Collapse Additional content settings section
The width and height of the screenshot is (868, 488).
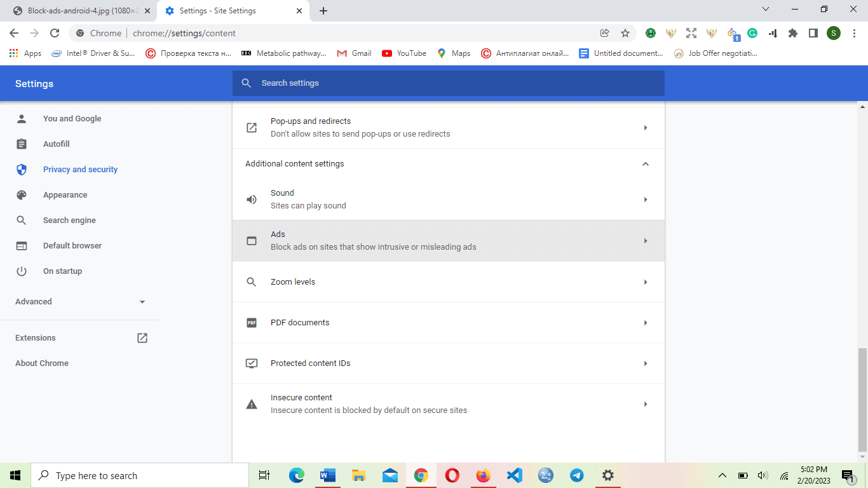coord(646,164)
